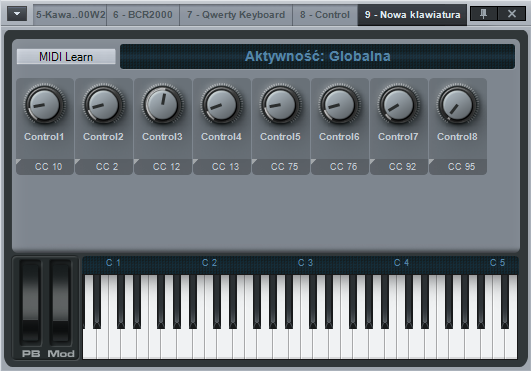The height and width of the screenshot is (371, 531).
Task: Open the CC 2 assignment dropdown
Action: pyautogui.click(x=104, y=167)
